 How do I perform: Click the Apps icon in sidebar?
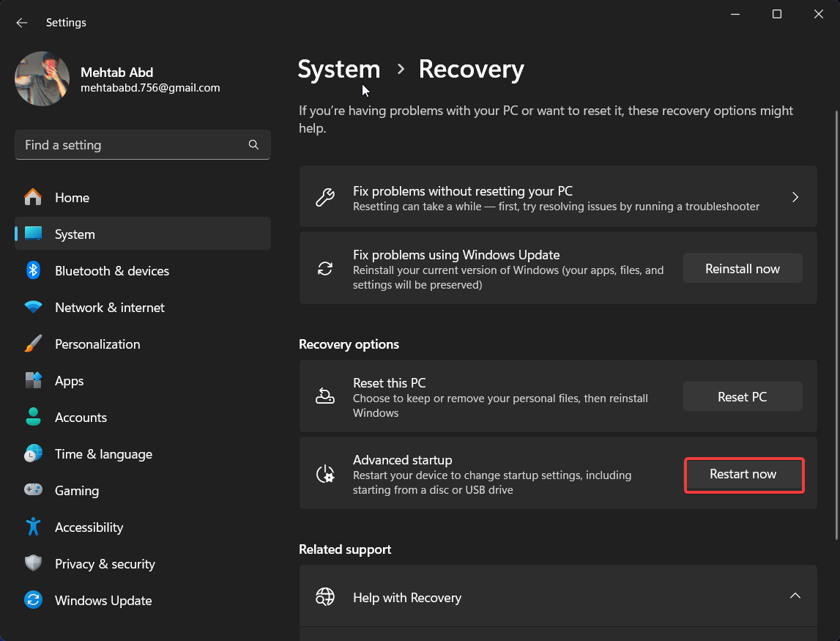[x=33, y=380]
